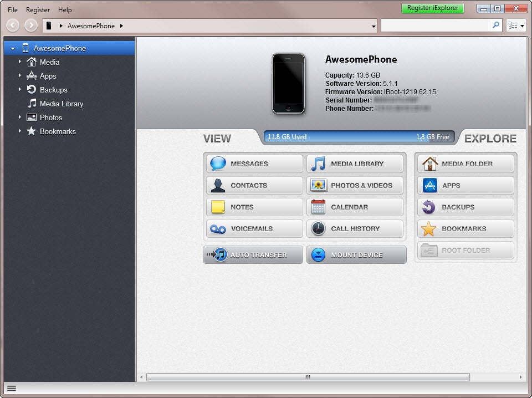Screen dimensions: 532x398
Task: Click the Bookmarks star icon in Explore
Action: [x=429, y=228]
